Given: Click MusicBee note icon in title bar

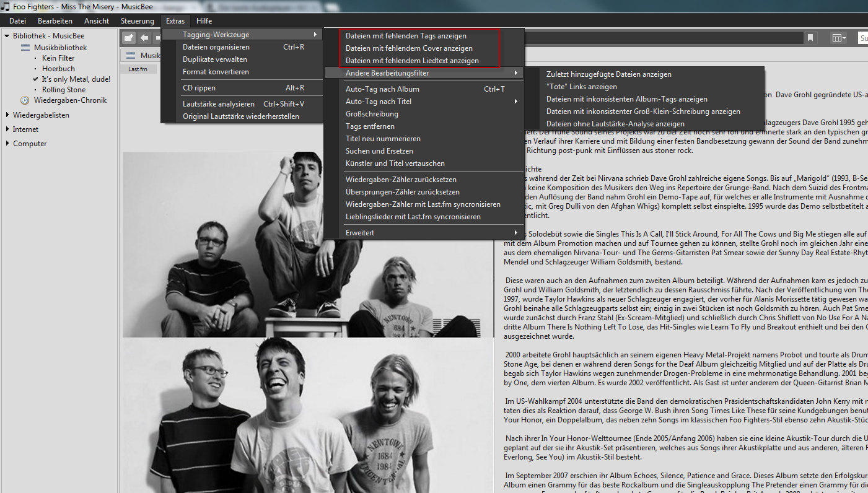Looking at the screenshot, I should pyautogui.click(x=6, y=7).
